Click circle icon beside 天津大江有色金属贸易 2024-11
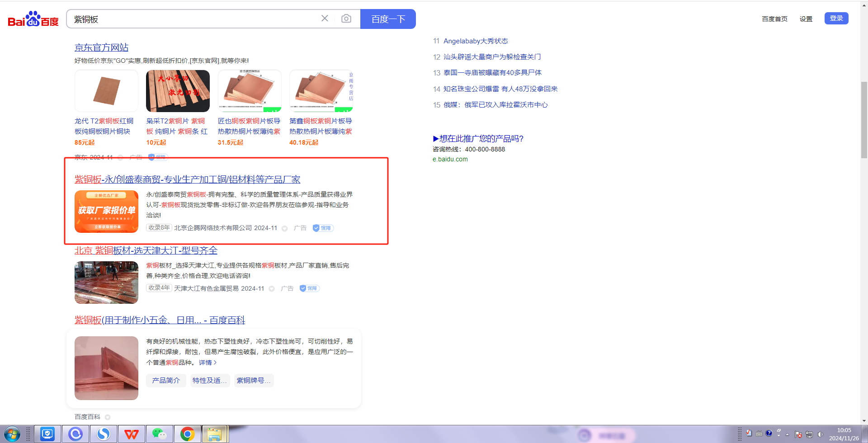Image resolution: width=868 pixels, height=443 pixels. (272, 288)
